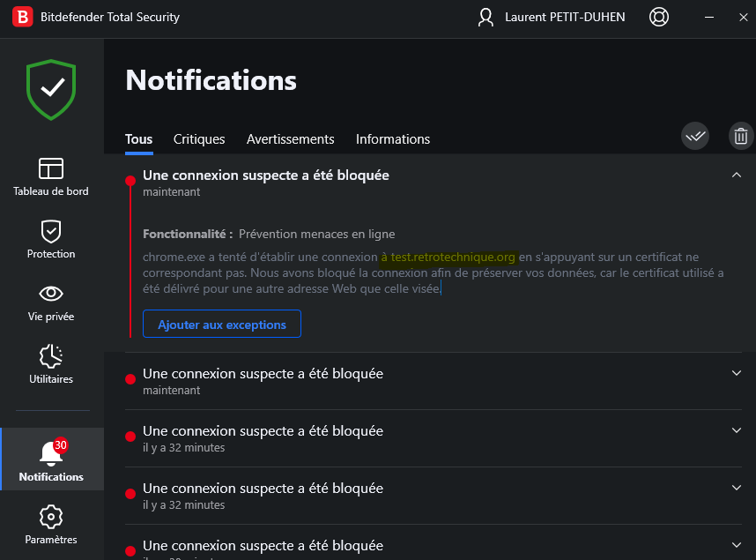Click the Bitdefender Total Security title
The height and width of the screenshot is (560, 756).
pyautogui.click(x=110, y=18)
